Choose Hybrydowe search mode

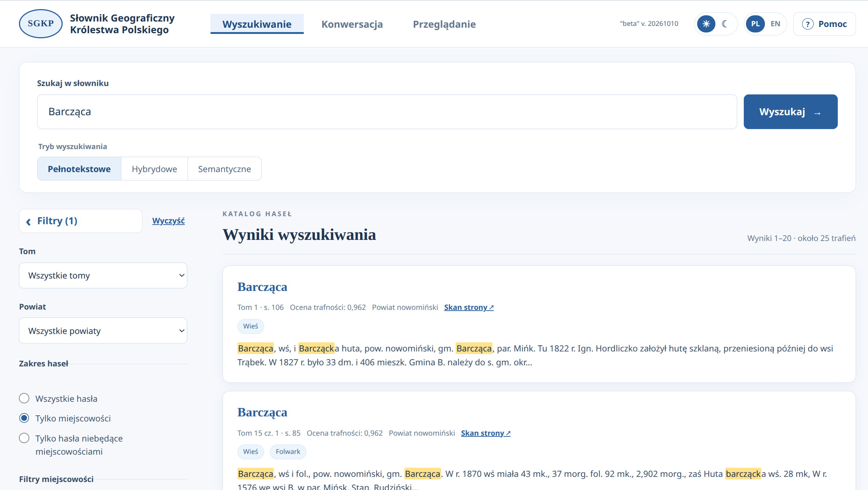(154, 169)
